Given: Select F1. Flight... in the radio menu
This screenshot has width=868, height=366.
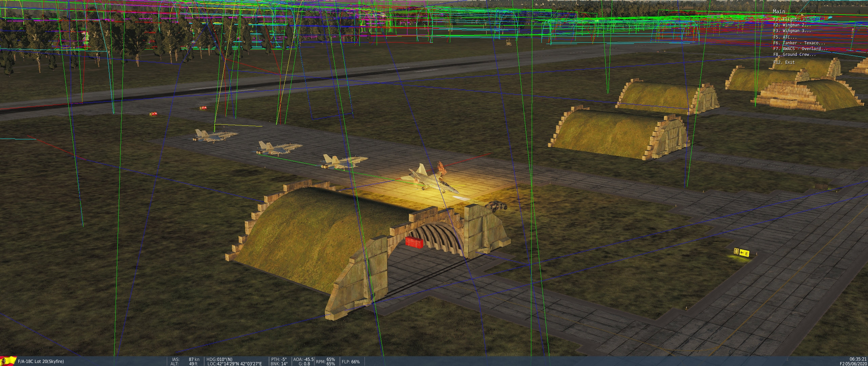Looking at the screenshot, I should (788, 19).
